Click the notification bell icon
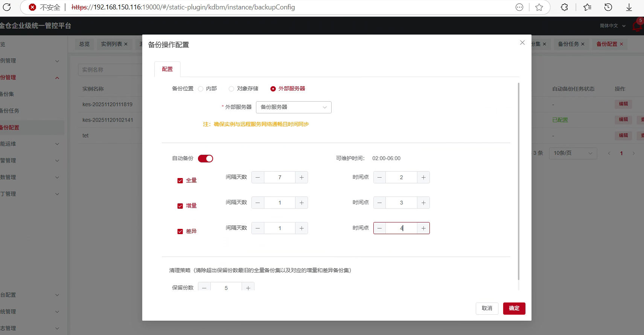Image resolution: width=644 pixels, height=335 pixels. click(637, 26)
